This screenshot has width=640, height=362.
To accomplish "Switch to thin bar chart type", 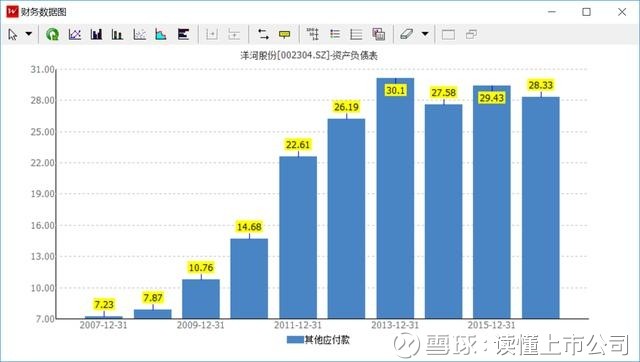I will [117, 34].
